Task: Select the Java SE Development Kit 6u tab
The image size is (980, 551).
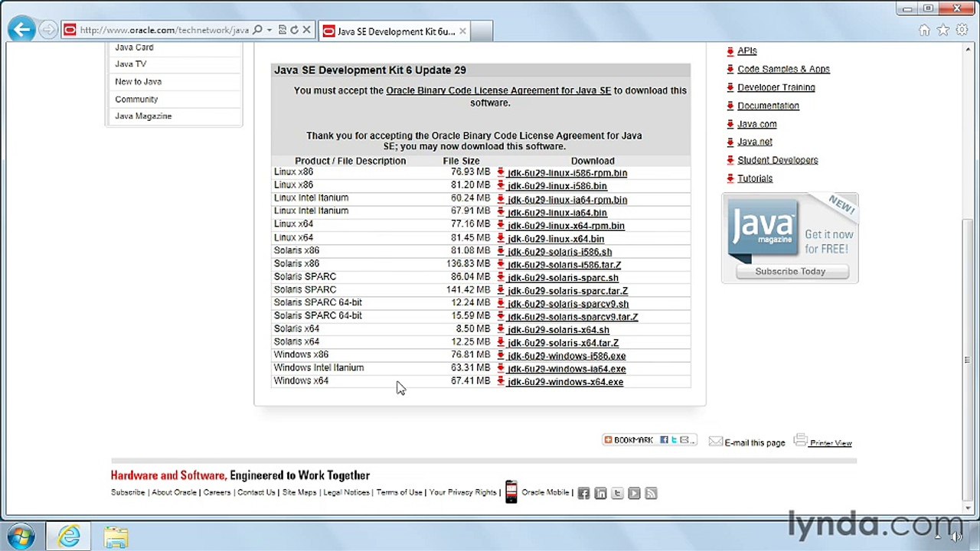Action: coord(395,31)
